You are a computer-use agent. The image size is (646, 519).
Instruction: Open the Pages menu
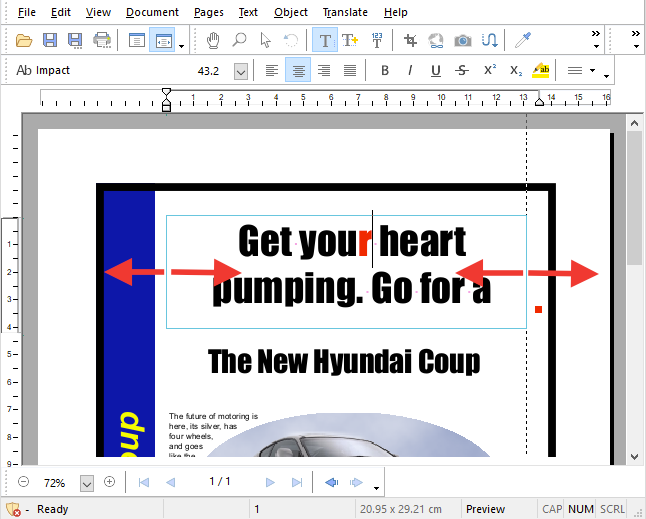[x=208, y=12]
